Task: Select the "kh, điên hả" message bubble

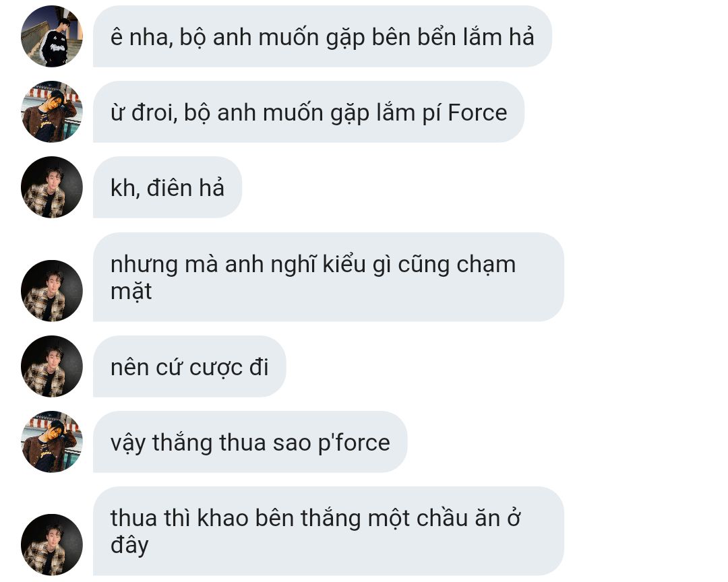Action: pyautogui.click(x=167, y=187)
